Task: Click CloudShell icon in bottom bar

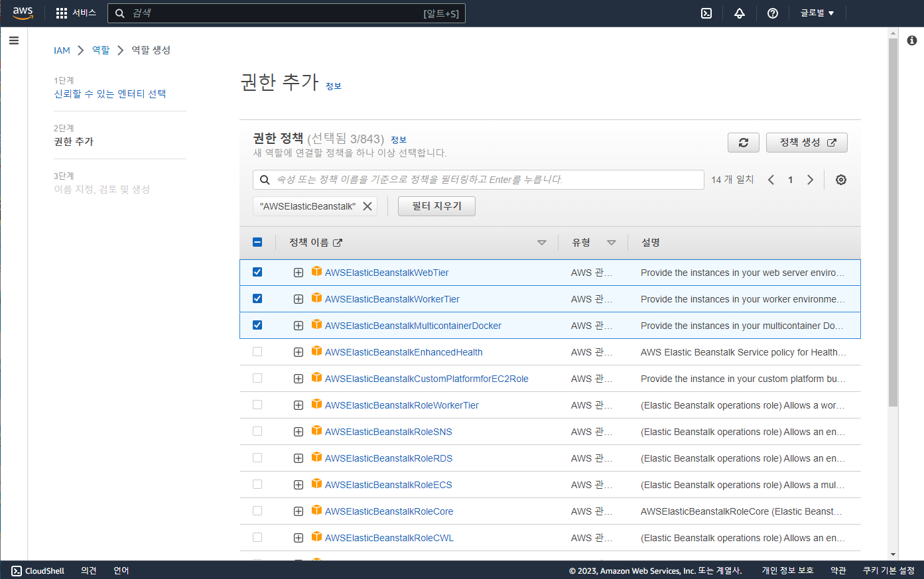Action: click(x=17, y=571)
